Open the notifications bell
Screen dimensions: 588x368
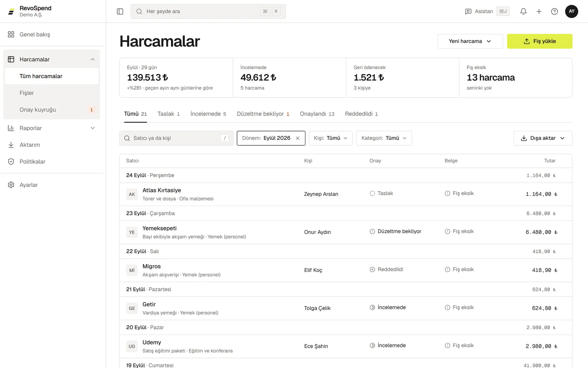tap(523, 11)
